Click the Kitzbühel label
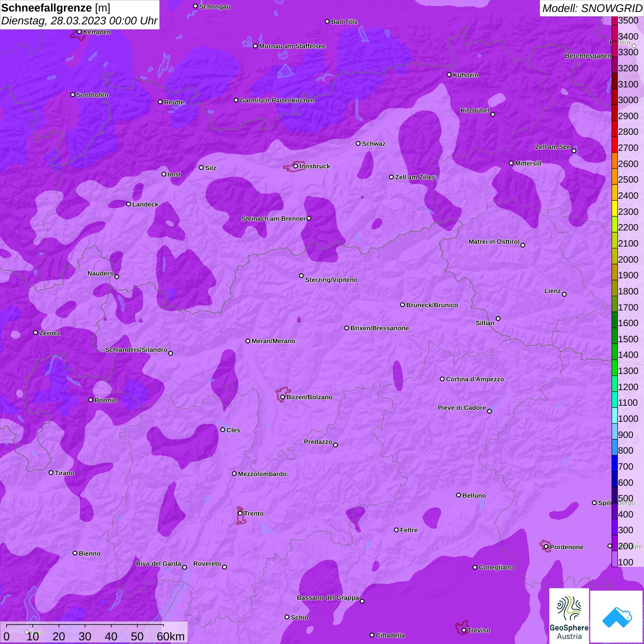 [475, 110]
